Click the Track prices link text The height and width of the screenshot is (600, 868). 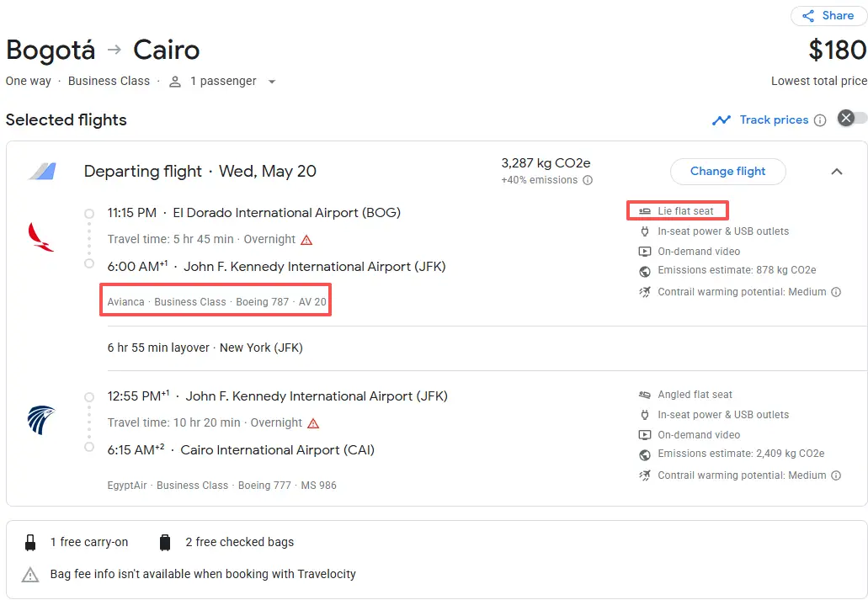[774, 120]
